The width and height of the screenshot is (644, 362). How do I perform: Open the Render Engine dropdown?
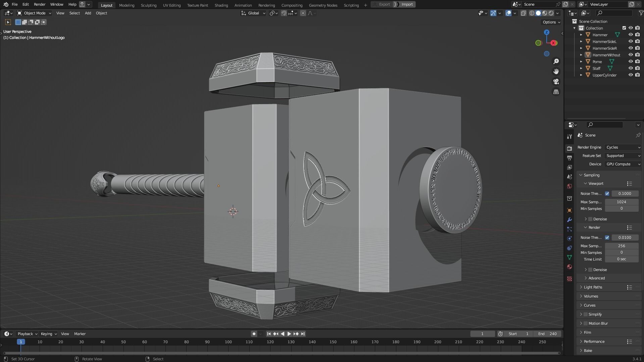623,147
